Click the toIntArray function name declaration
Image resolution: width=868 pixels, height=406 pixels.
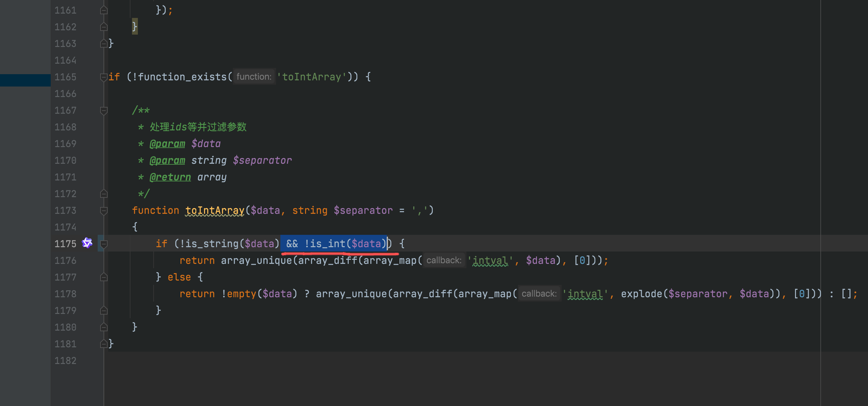215,211
